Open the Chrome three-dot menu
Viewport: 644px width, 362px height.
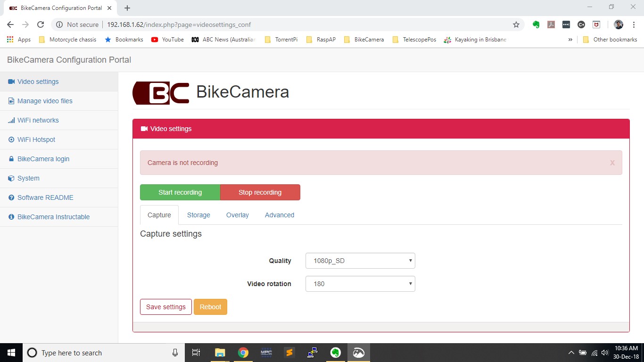[x=634, y=25]
